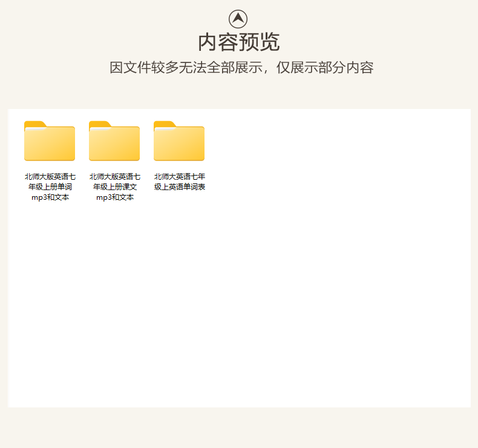Click the 内容预览 heading
The width and height of the screenshot is (478, 448).
(238, 42)
